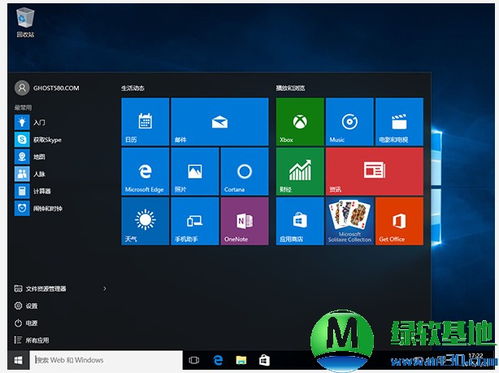499x373 pixels.
Task: Launch the OneNote tile
Action: click(x=244, y=221)
